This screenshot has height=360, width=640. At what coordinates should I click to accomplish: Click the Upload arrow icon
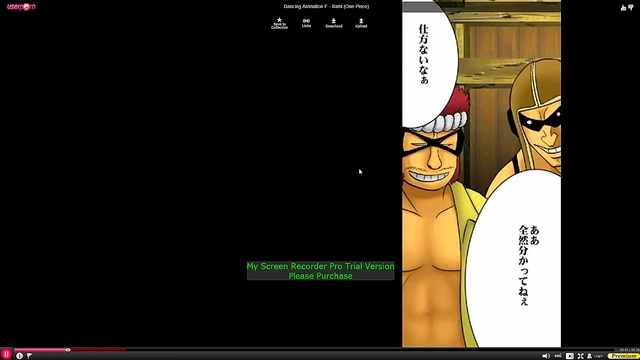(x=361, y=20)
